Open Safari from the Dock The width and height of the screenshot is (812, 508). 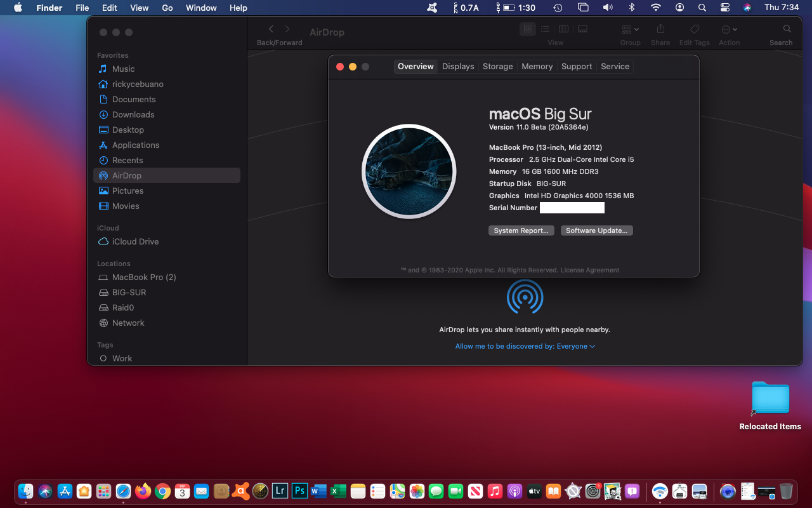(x=123, y=491)
